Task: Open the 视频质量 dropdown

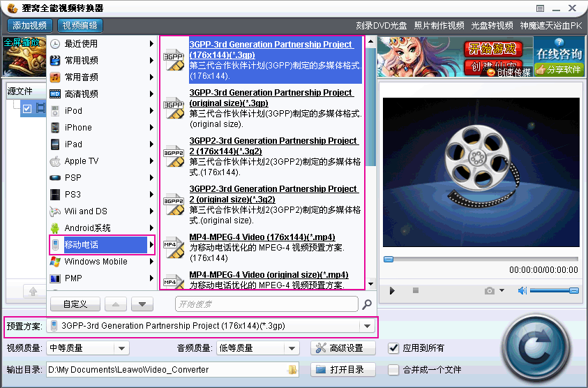Action: coord(121,348)
